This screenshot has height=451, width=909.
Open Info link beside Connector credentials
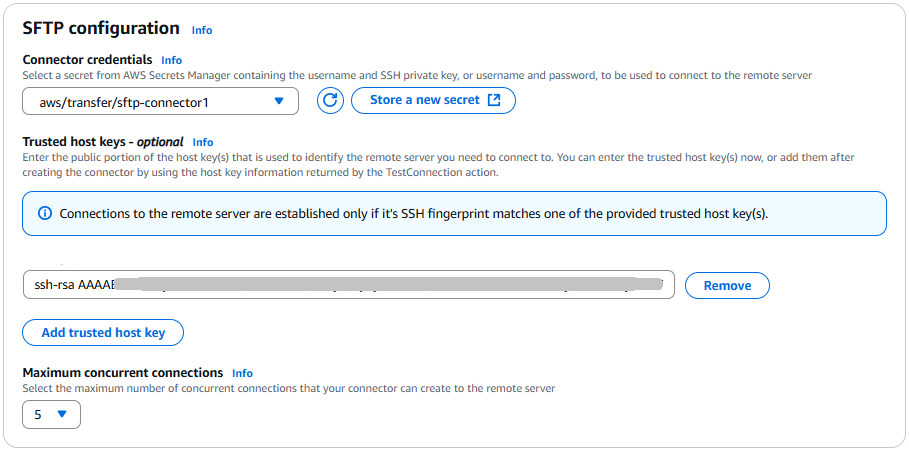click(171, 60)
